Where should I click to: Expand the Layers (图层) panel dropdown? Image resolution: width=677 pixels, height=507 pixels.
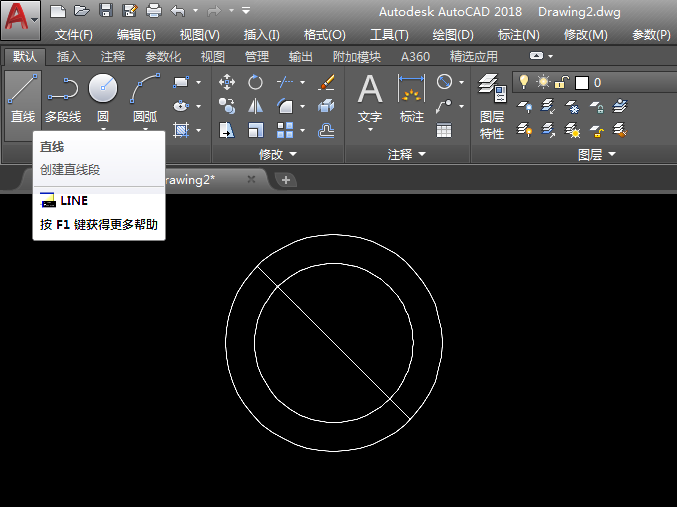click(x=597, y=155)
